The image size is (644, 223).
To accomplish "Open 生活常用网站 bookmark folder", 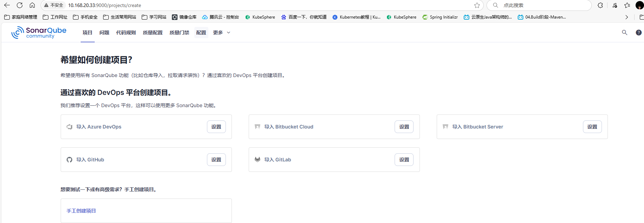I will [120, 17].
